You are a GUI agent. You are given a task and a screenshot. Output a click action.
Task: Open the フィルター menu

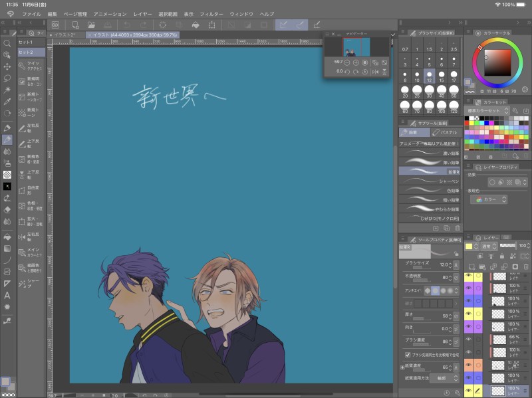click(x=211, y=14)
